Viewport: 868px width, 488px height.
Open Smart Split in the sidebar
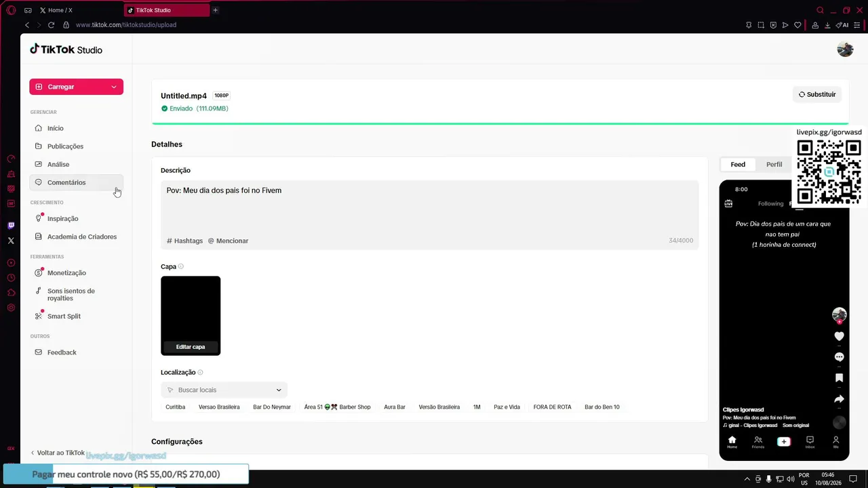[76, 316]
